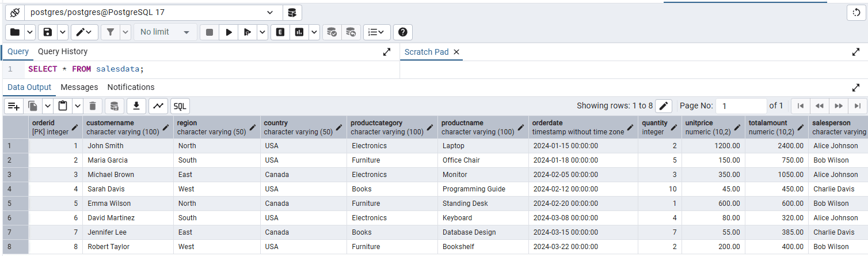
Task: Click the Filter funnel icon
Action: pyautogui.click(x=111, y=32)
